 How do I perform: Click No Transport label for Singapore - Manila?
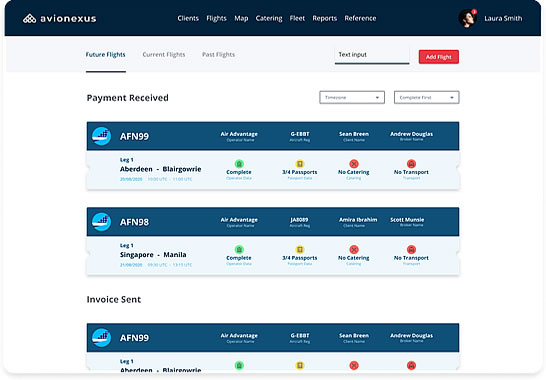(x=411, y=258)
